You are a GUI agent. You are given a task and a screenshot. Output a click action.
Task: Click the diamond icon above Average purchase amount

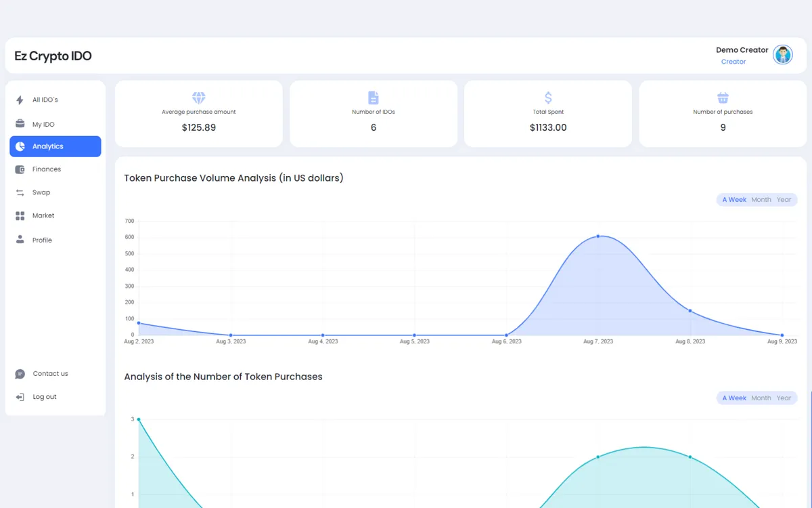coord(199,98)
